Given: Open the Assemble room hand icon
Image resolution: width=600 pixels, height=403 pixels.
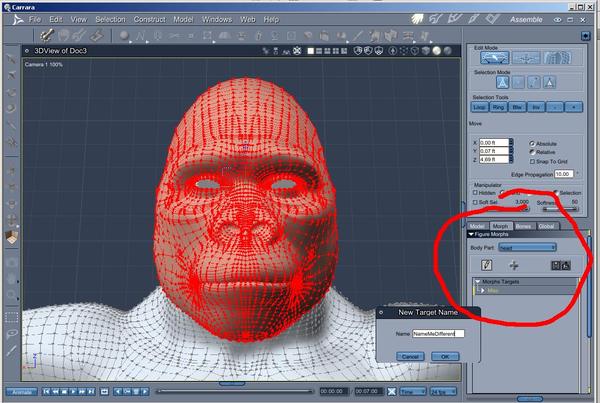Looking at the screenshot, I should point(417,19).
